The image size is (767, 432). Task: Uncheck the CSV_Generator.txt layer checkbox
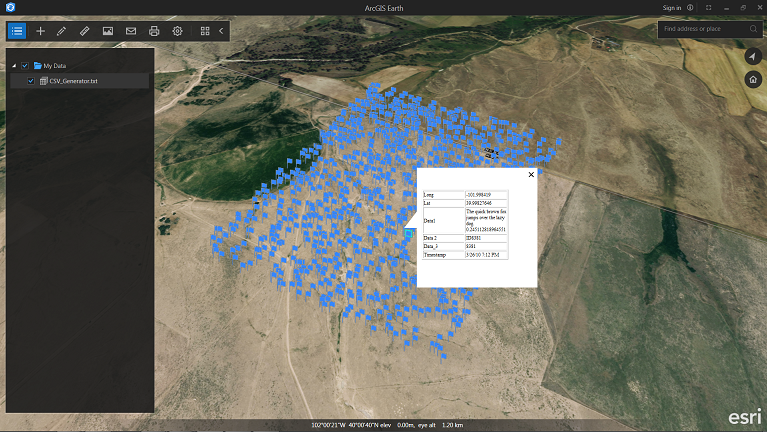coord(31,81)
